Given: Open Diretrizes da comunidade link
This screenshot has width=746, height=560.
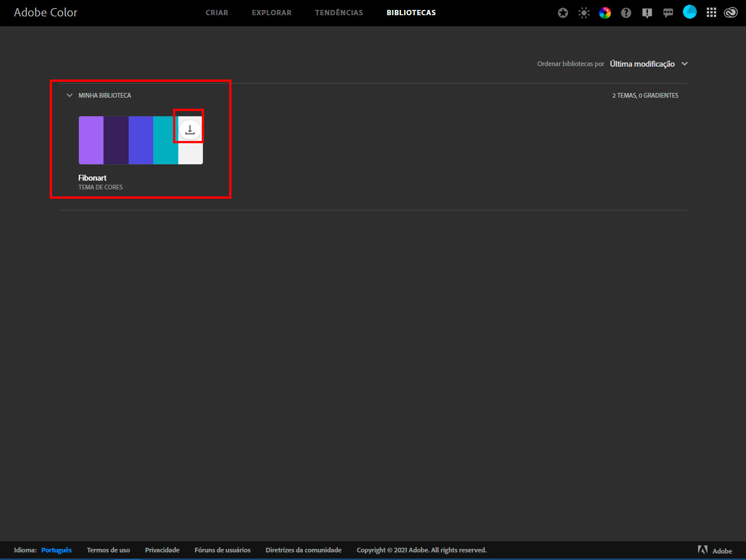Looking at the screenshot, I should (303, 550).
